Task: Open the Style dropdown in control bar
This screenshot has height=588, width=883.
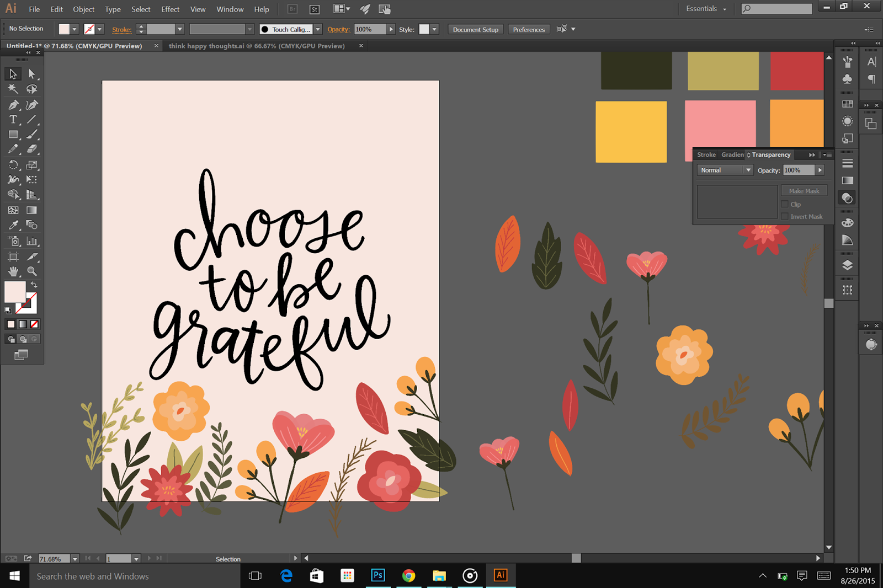Action: (x=435, y=29)
